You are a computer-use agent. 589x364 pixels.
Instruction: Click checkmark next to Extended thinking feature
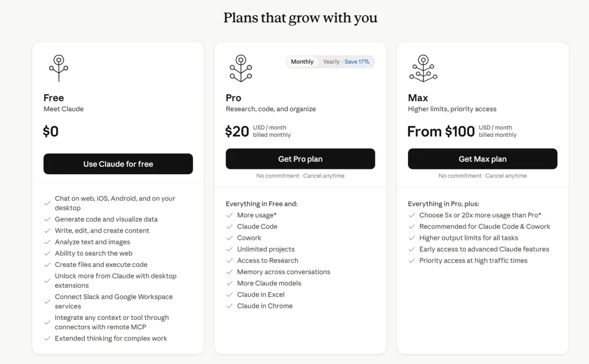47,338
